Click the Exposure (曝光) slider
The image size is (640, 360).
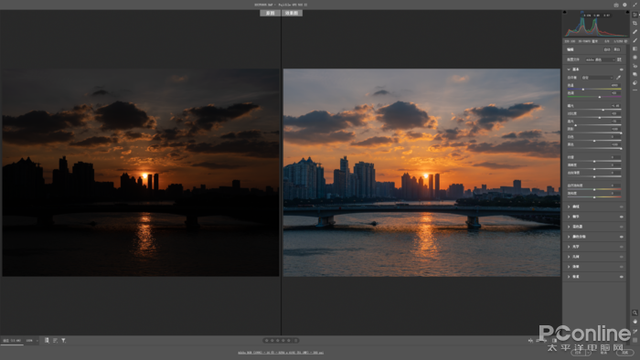pyautogui.click(x=594, y=109)
